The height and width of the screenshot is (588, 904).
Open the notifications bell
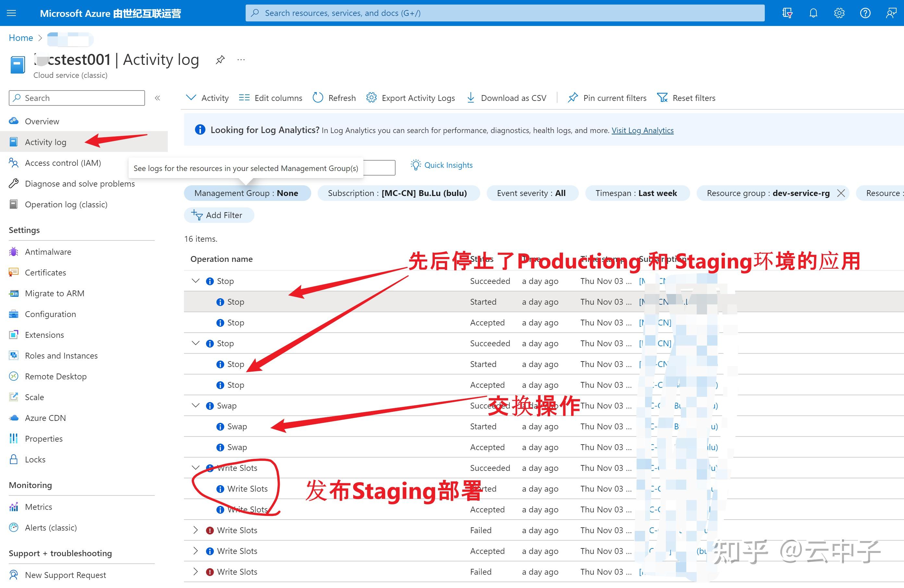coord(813,13)
